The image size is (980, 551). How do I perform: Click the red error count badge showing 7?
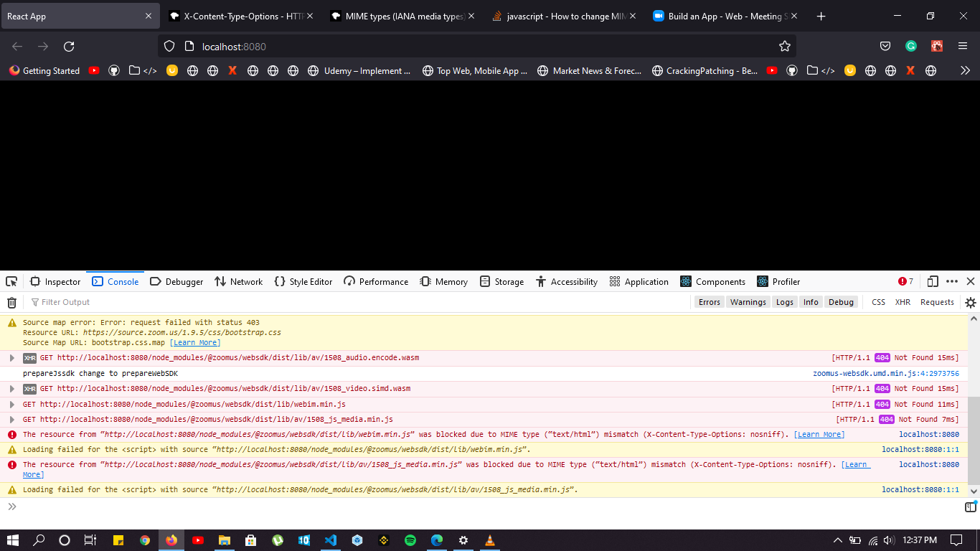point(906,281)
